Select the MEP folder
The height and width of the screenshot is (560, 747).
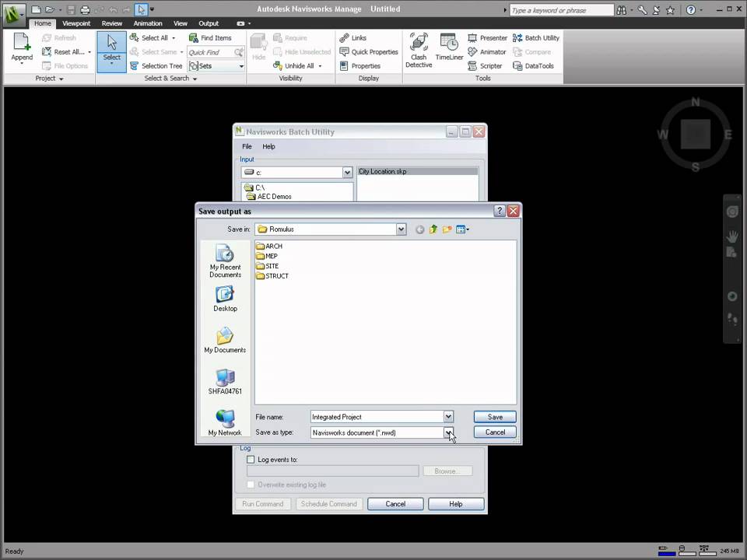[x=267, y=256]
